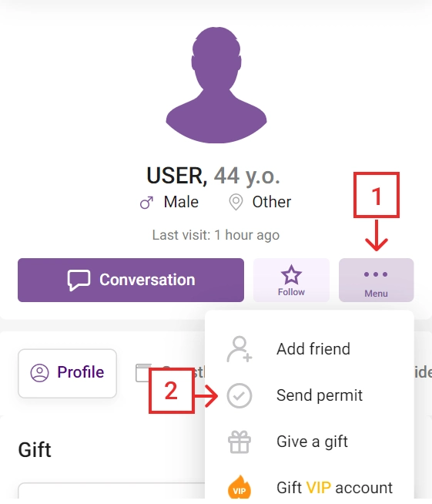Open the three-dots Menu dropdown
Image resolution: width=432 pixels, height=504 pixels.
click(x=376, y=280)
